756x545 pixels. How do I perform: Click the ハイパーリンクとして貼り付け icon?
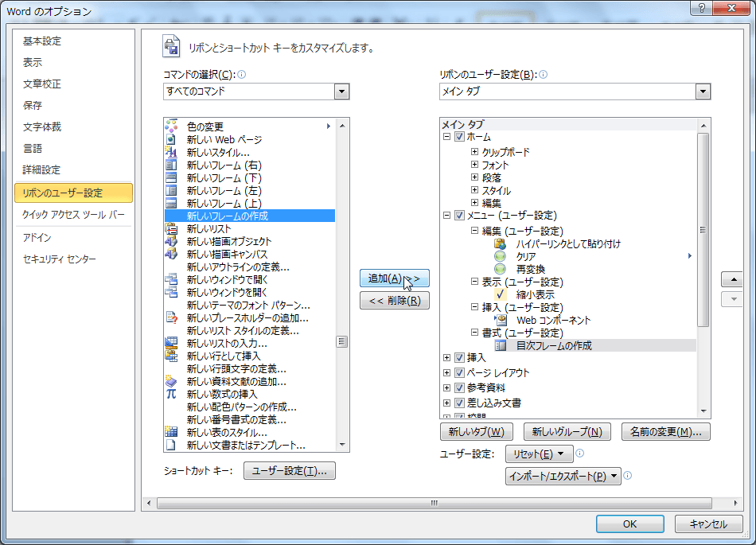tap(501, 243)
